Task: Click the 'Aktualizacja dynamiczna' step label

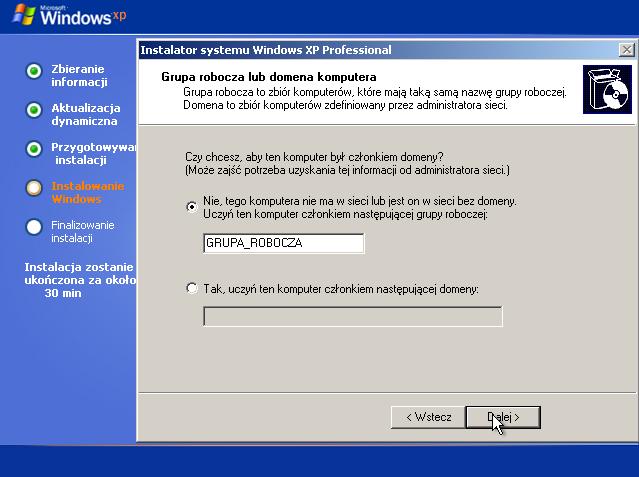Action: coord(86,115)
